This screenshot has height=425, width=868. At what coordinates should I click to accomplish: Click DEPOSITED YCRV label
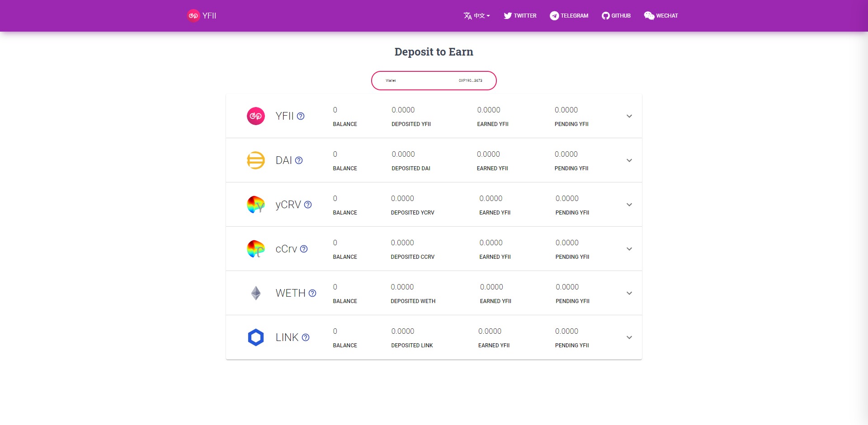click(412, 213)
